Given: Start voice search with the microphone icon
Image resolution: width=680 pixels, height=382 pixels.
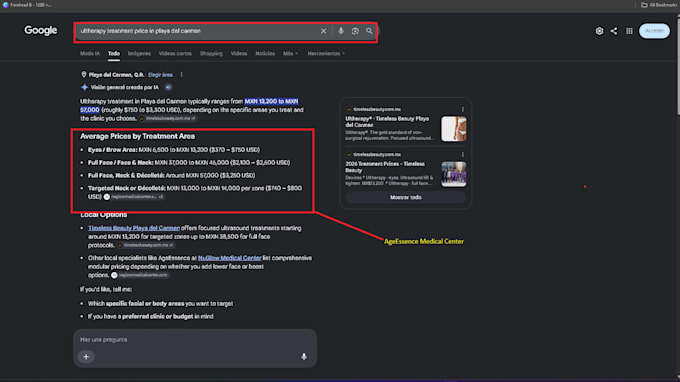Looking at the screenshot, I should (x=341, y=31).
